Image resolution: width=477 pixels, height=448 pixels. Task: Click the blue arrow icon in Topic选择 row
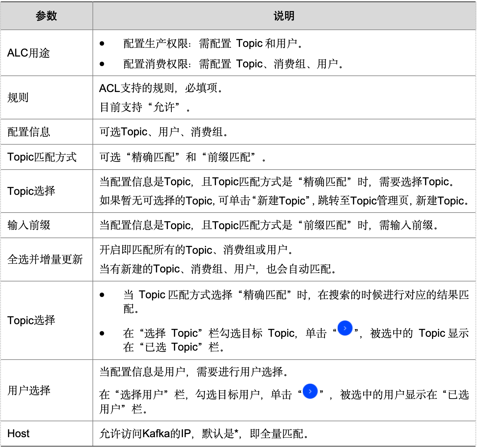tap(345, 328)
